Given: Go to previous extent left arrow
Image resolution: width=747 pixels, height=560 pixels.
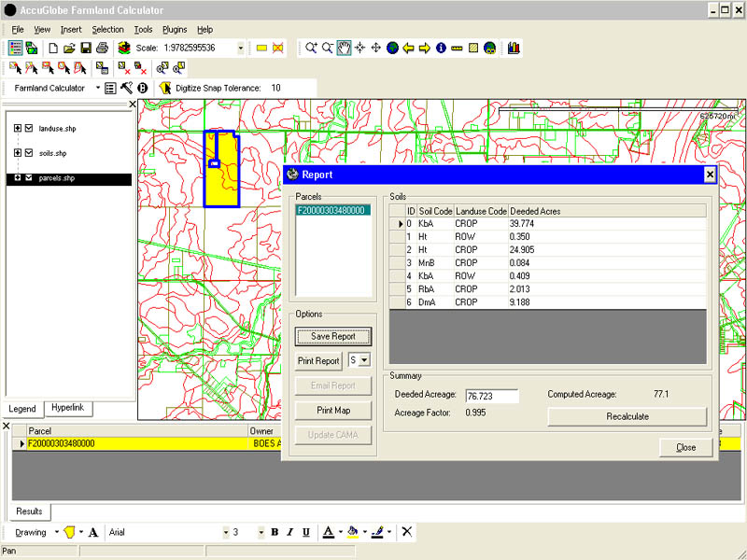Looking at the screenshot, I should (408, 48).
